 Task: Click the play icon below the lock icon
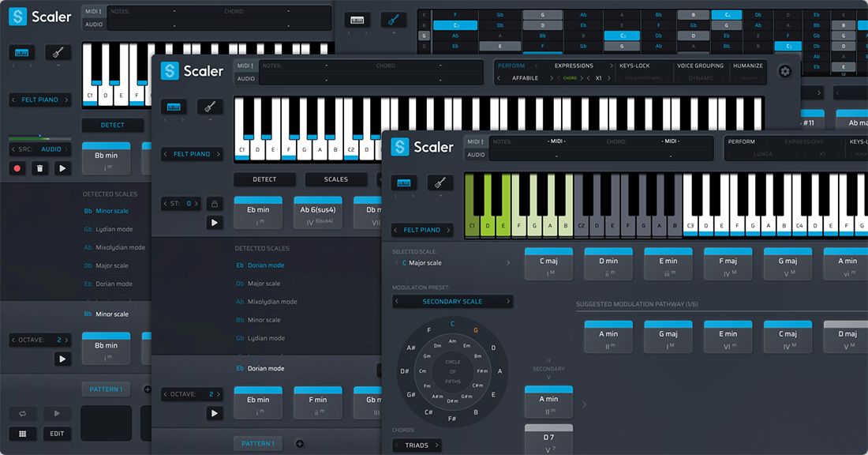click(215, 223)
